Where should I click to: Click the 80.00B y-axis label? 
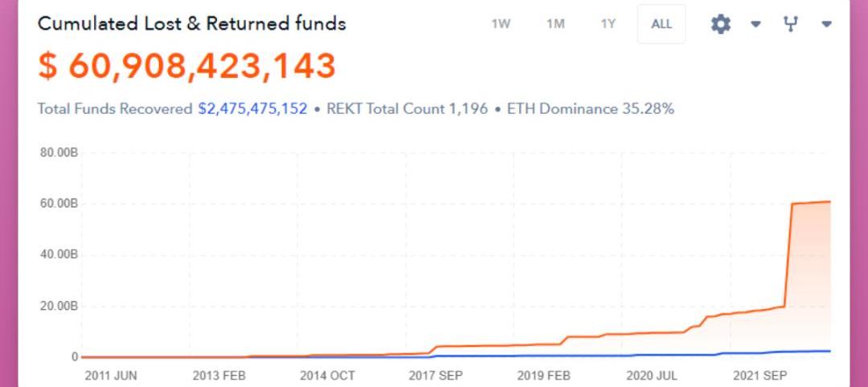(59, 153)
